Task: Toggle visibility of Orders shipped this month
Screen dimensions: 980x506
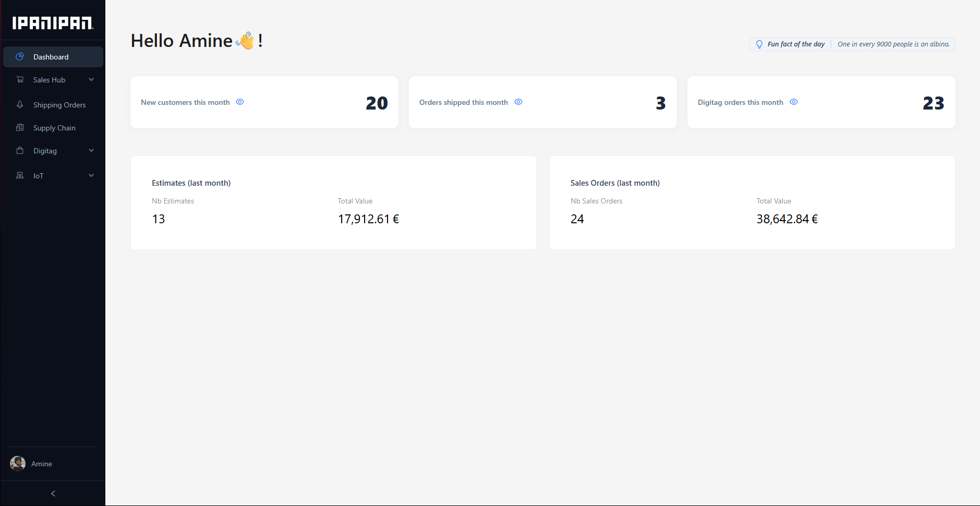Action: tap(518, 102)
